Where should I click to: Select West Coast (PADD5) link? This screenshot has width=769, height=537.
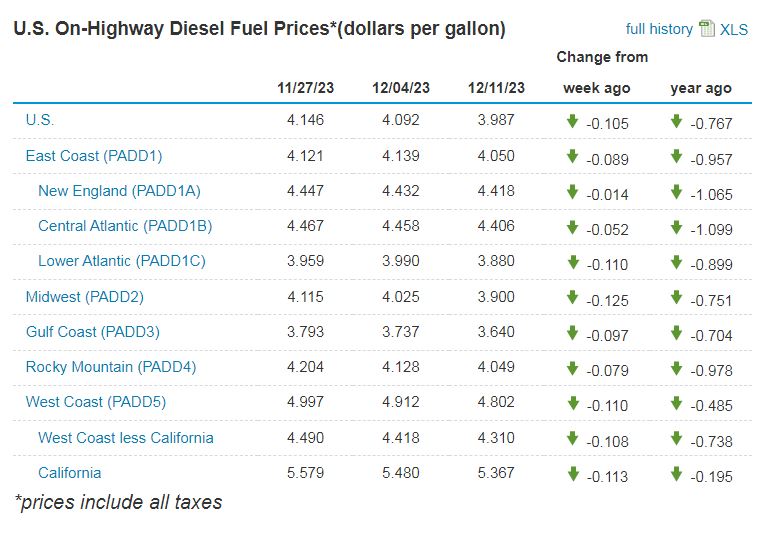coord(96,402)
